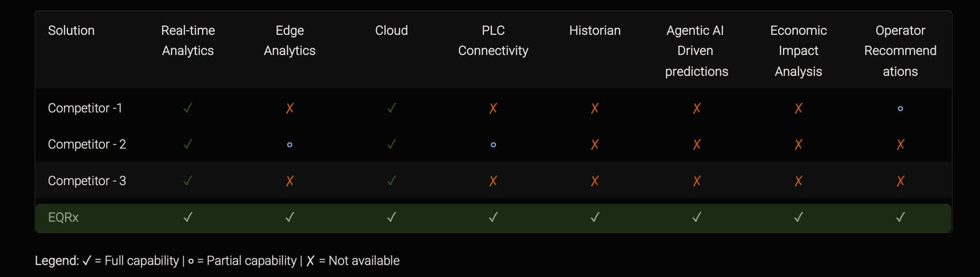Click Competitor - 2 PLC Connectivity partial circle
Screen dimensions: 980x277
coord(493,145)
